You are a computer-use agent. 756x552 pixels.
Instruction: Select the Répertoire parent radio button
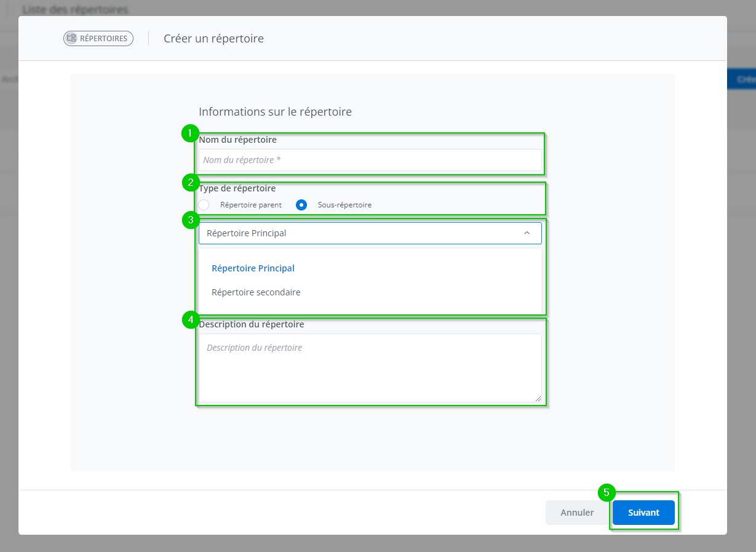[x=204, y=205]
